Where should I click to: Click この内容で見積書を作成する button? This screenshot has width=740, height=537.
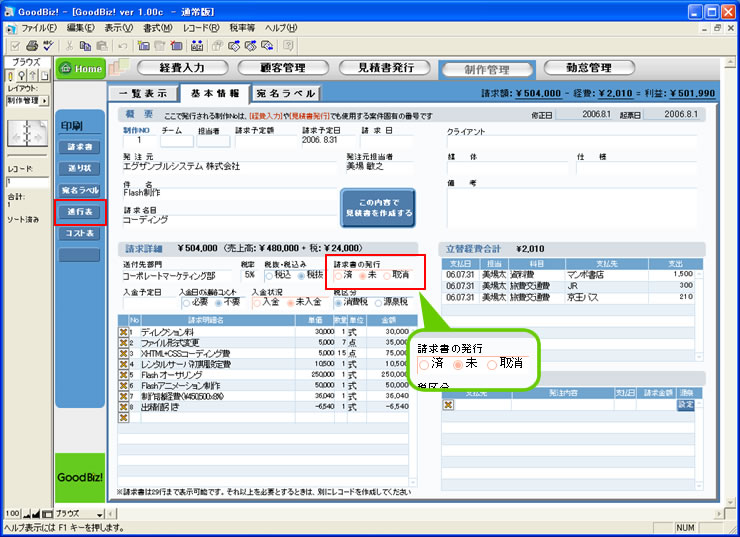(378, 209)
